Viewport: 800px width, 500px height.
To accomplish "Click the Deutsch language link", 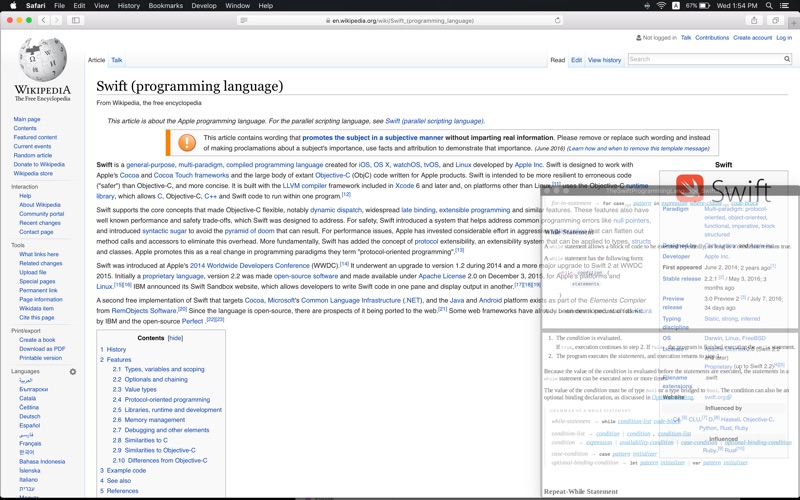I will pyautogui.click(x=30, y=416).
